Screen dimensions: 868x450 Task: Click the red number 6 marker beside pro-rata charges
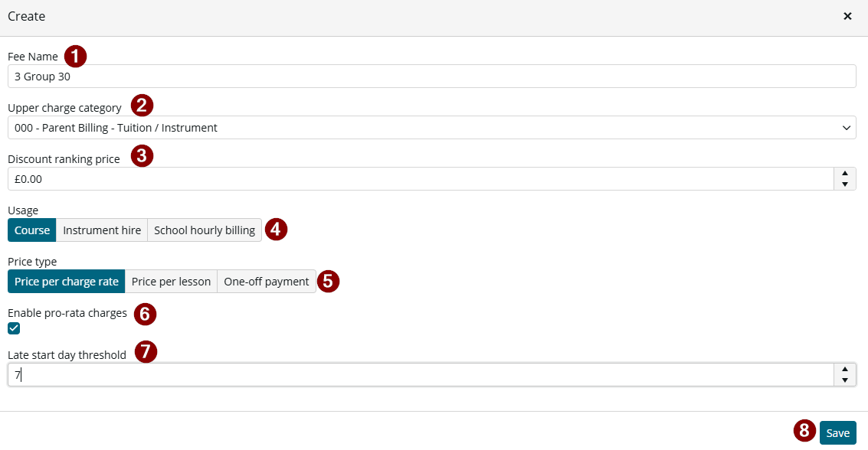click(145, 314)
